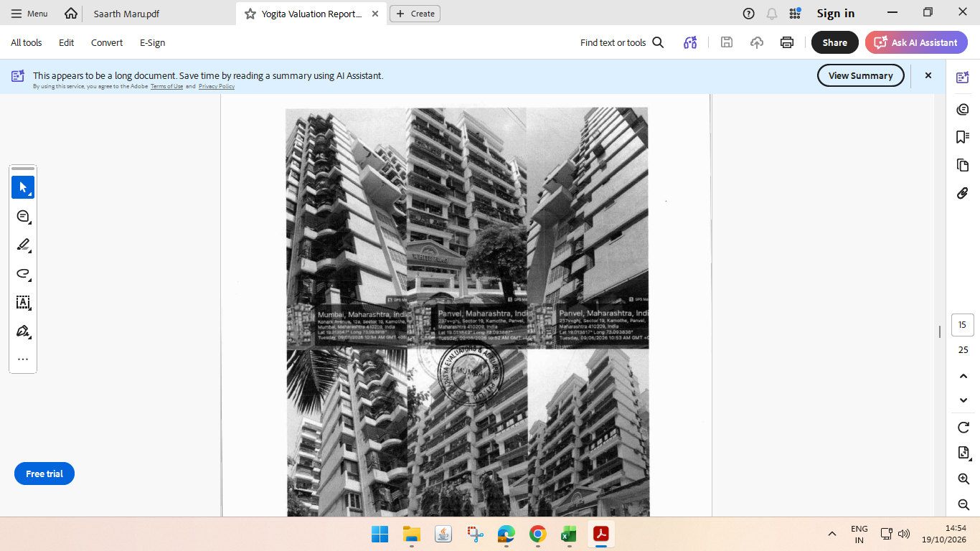The width and height of the screenshot is (980, 551).
Task: Click the current page number field
Action: pos(962,325)
